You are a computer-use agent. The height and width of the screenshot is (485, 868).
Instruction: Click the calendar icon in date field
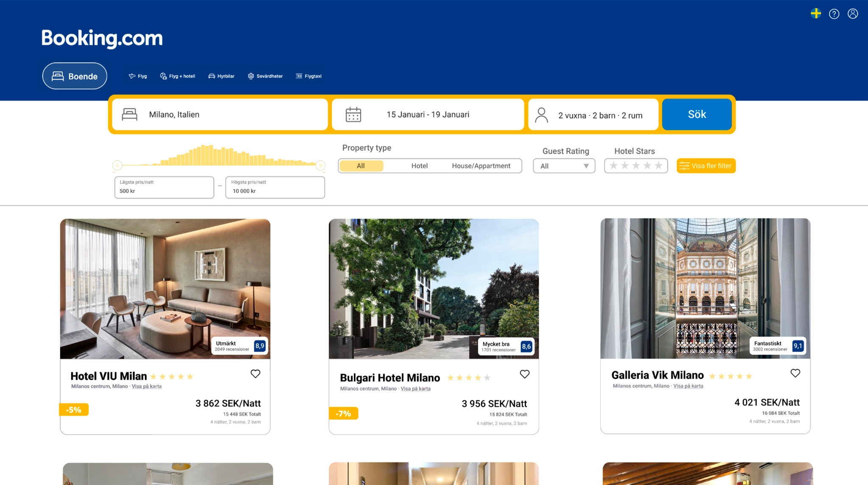pyautogui.click(x=353, y=114)
